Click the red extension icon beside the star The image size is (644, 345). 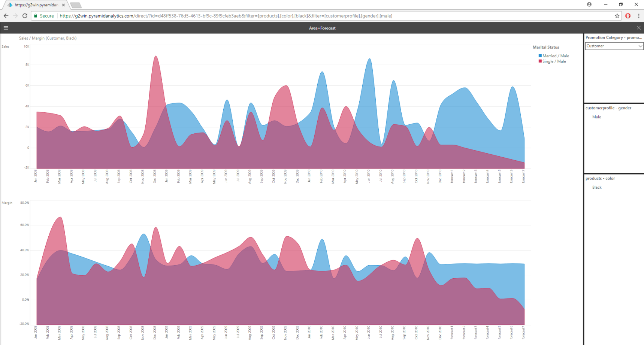628,16
